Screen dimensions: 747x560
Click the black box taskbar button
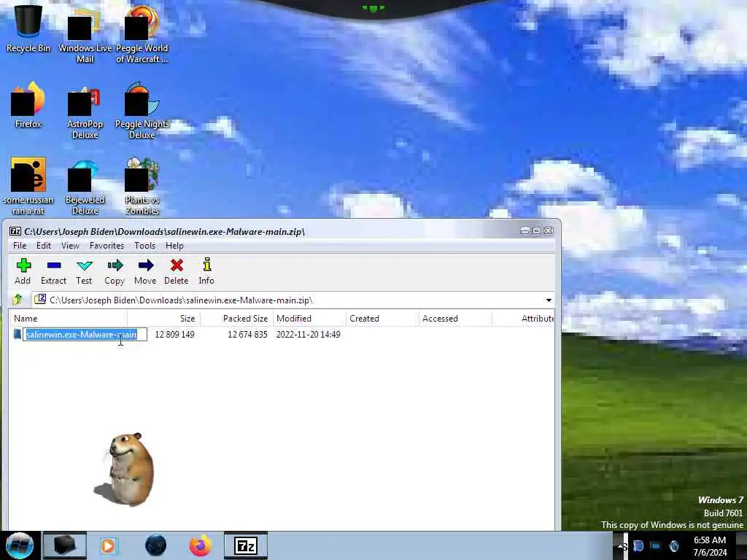(x=64, y=545)
